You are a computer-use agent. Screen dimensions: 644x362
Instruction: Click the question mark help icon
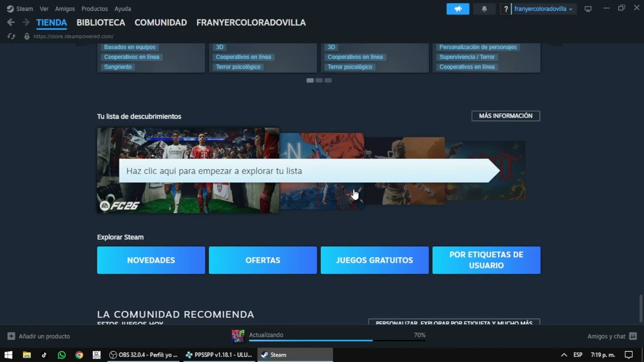coord(506,9)
